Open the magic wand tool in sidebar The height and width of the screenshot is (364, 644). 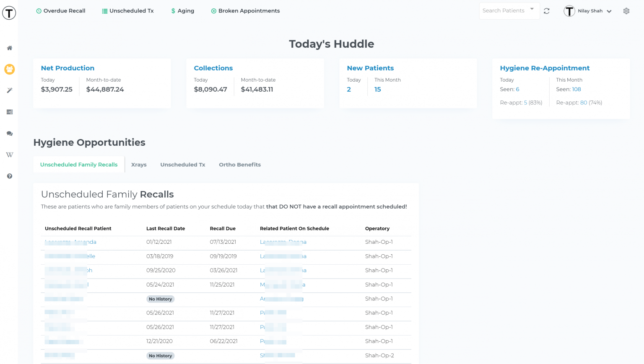9,90
